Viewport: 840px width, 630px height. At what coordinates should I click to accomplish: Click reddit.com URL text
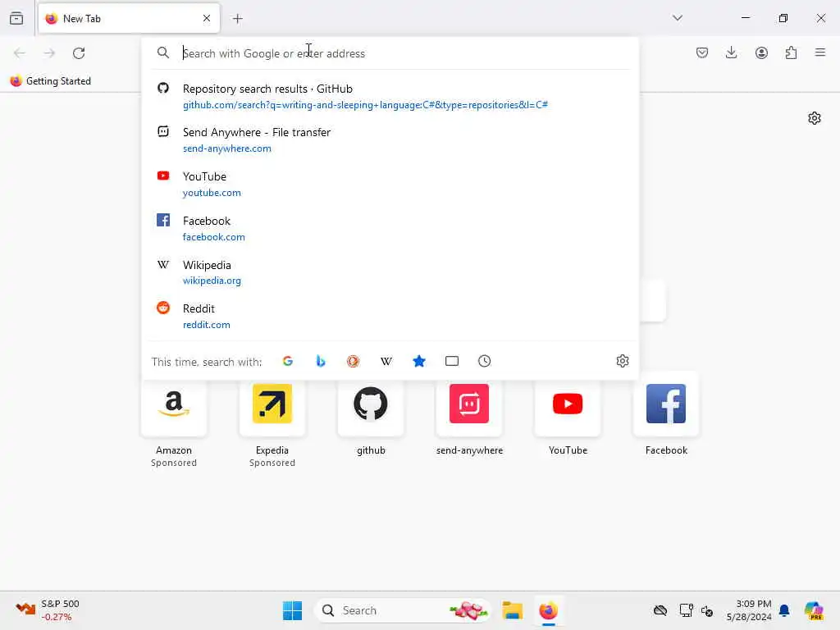[206, 325]
